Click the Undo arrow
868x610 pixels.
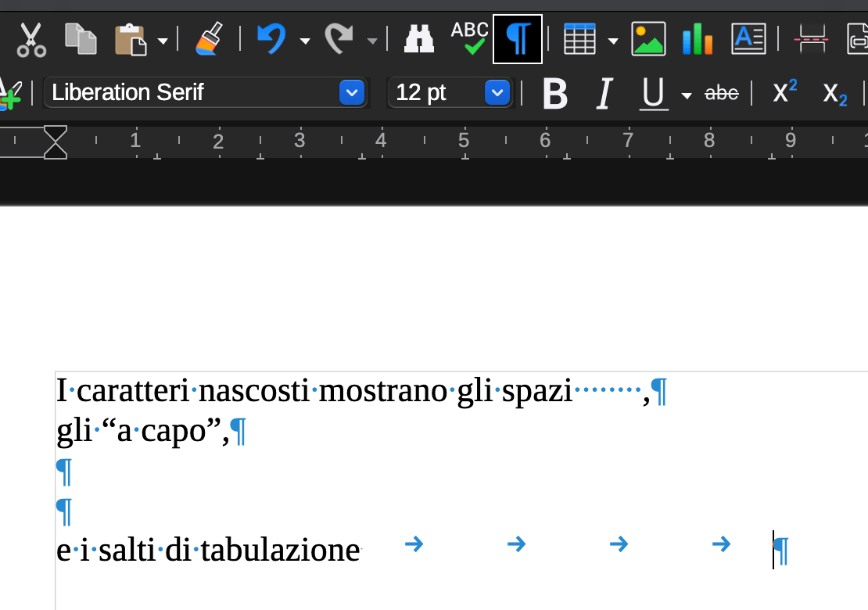(x=271, y=39)
